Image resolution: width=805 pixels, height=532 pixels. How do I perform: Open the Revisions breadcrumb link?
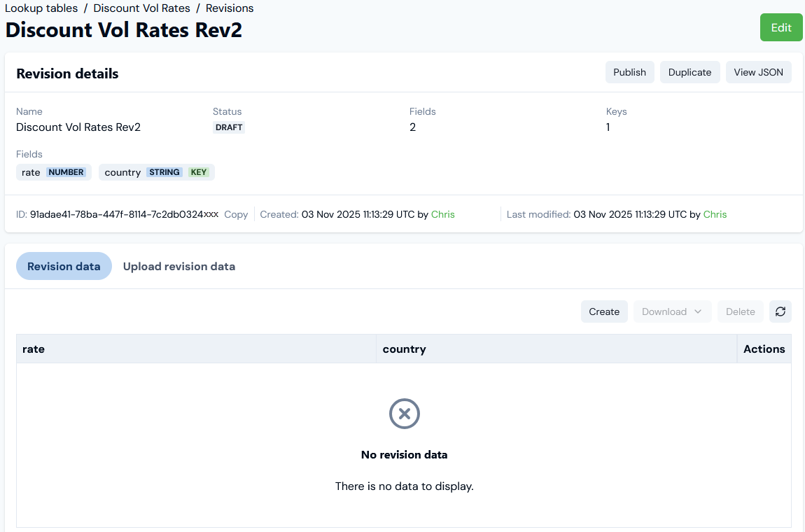(230, 8)
